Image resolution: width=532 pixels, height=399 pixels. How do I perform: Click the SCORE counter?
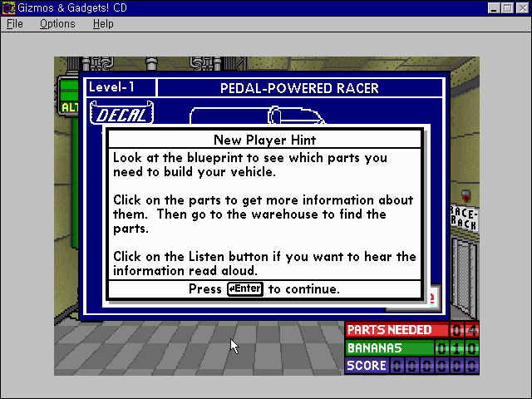coord(412,366)
